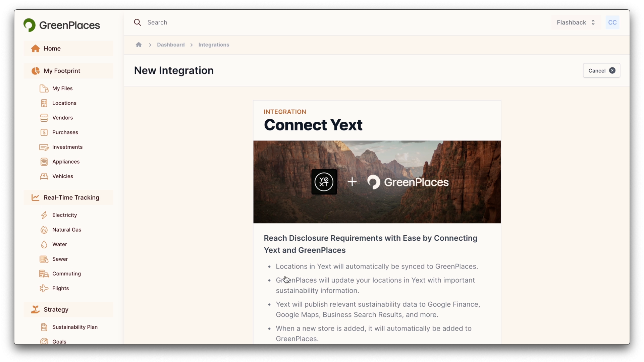Click bullet 'Locations in Yext will automatically be synced'
Viewport: 644px width, 362px height.
(377, 266)
